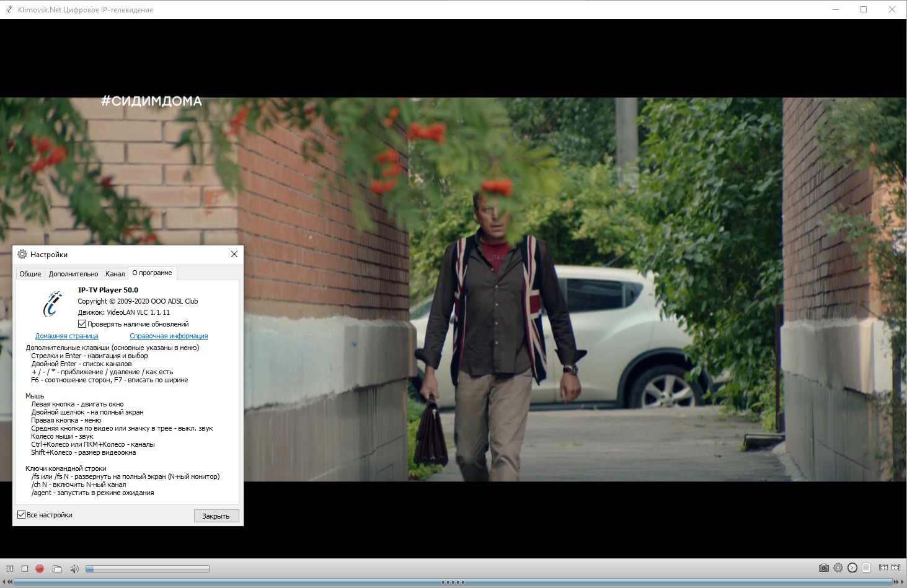The width and height of the screenshot is (907, 588).
Task: Mute sound with the speaker icon
Action: tap(74, 568)
